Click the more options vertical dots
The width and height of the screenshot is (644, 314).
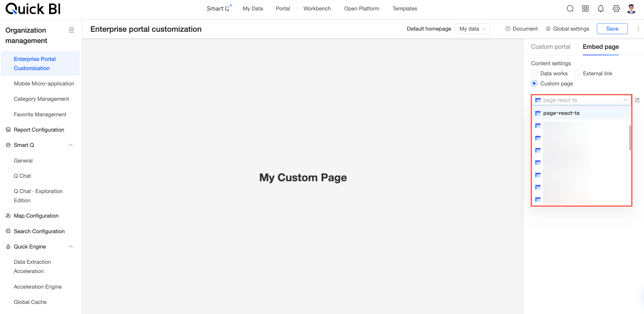click(638, 29)
